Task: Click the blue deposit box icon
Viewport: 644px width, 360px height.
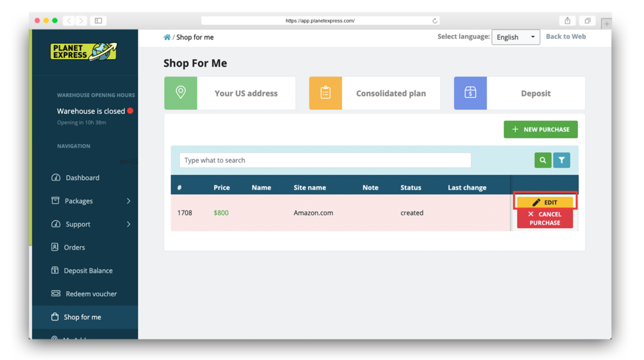Action: pos(470,93)
